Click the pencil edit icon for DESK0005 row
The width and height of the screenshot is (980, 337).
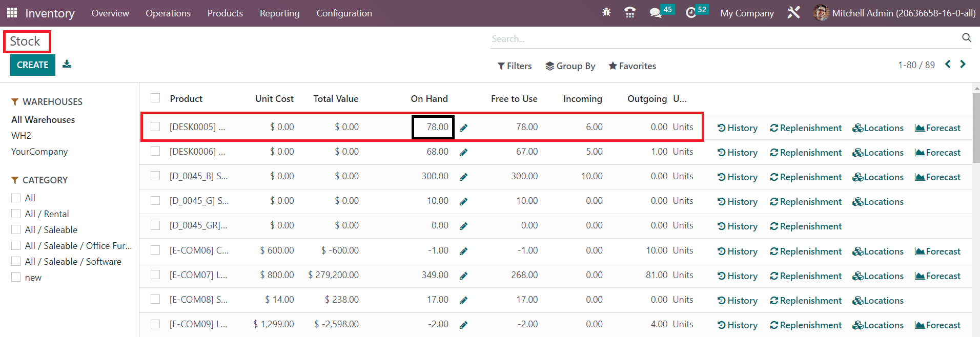pos(463,128)
